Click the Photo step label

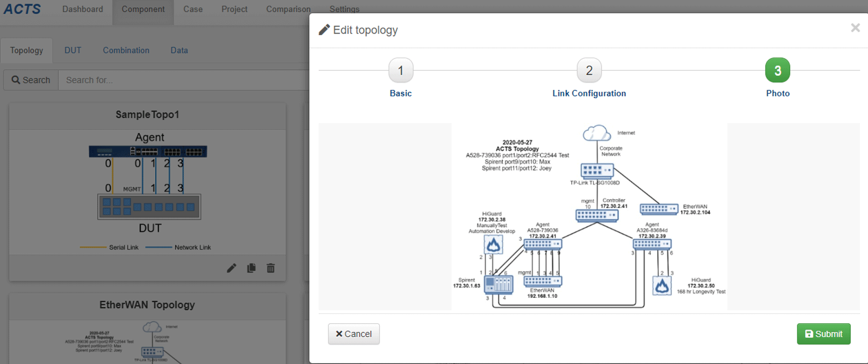click(x=778, y=94)
